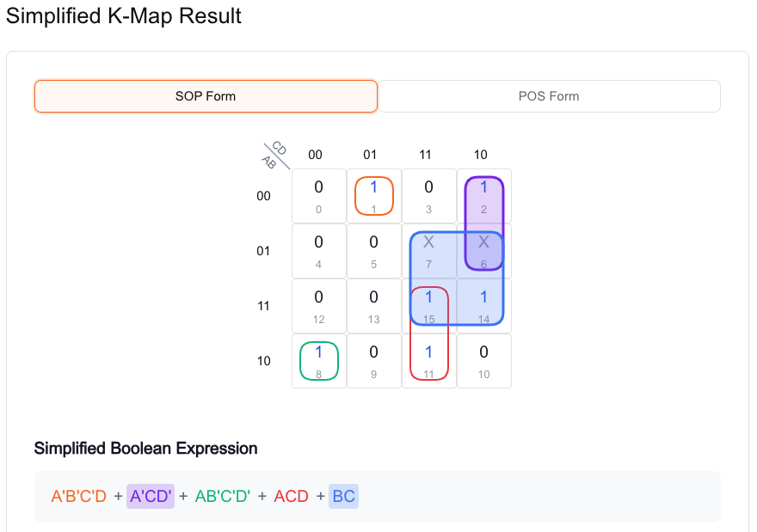Click the blue highlighted BC term
757x532 pixels.
pyautogui.click(x=343, y=496)
